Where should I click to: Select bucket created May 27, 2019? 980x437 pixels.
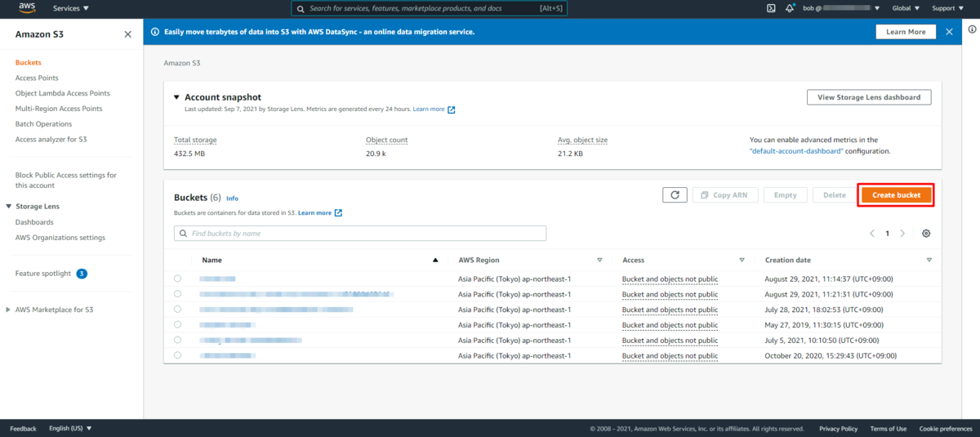[x=178, y=324]
